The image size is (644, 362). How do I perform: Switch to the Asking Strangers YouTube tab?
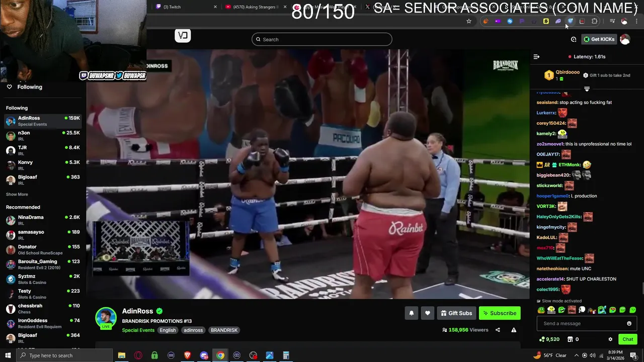pos(255,7)
